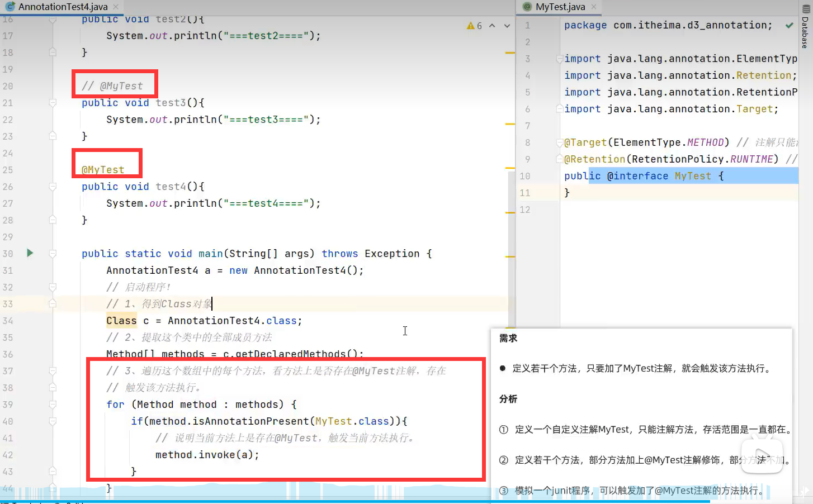Image resolution: width=813 pixels, height=504 pixels.
Task: Click the class icon on AnnotationTest4.java tab
Action: (10, 7)
